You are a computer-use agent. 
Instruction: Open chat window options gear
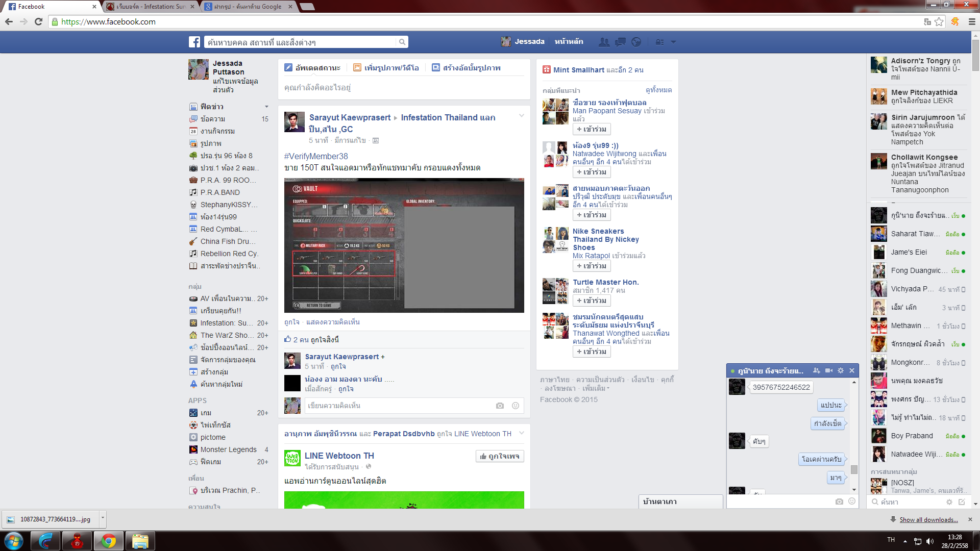(840, 370)
